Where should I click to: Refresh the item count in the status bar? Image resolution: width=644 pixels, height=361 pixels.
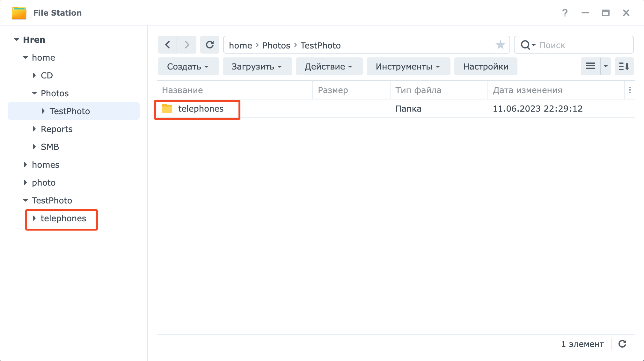[x=622, y=344]
